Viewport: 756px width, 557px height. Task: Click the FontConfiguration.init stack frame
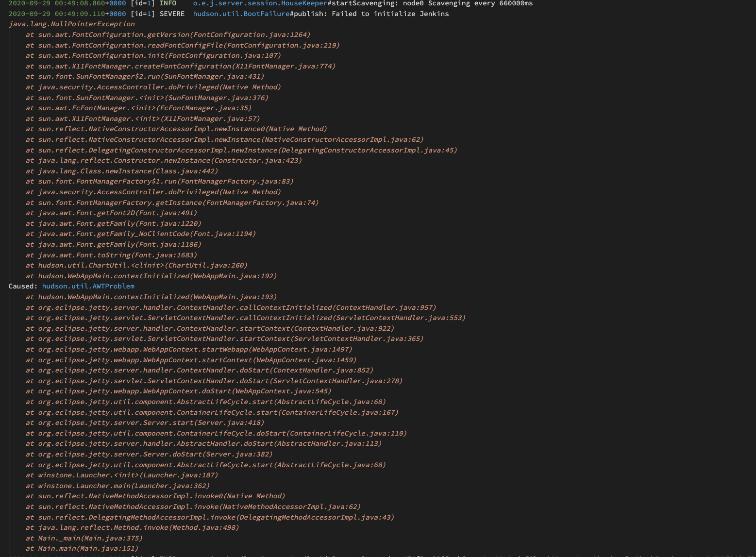(153, 55)
